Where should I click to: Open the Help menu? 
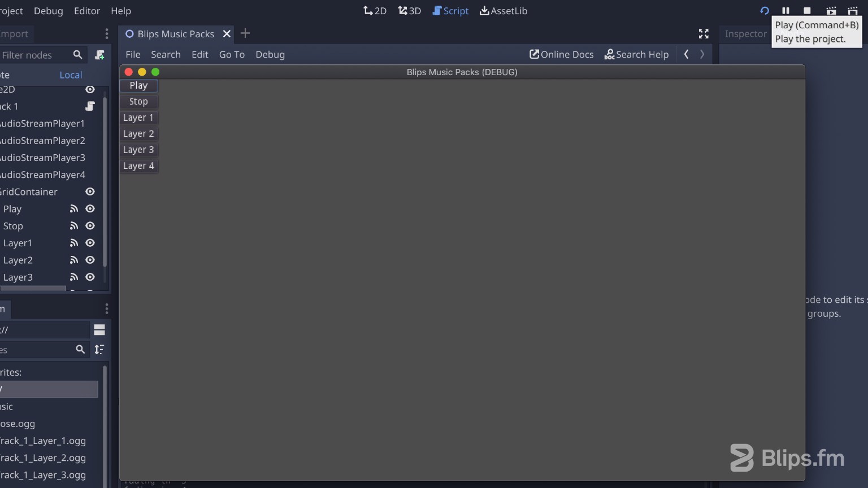point(121,11)
